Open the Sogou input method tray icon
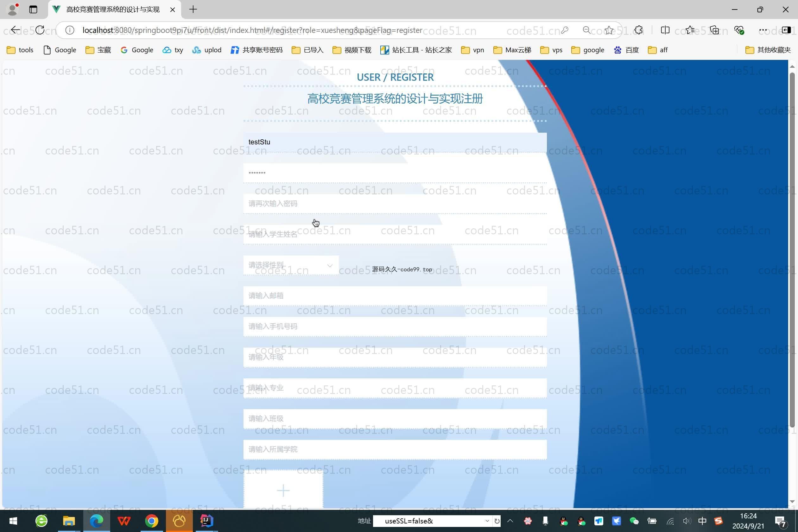Viewport: 798px width, 532px height. click(718, 521)
